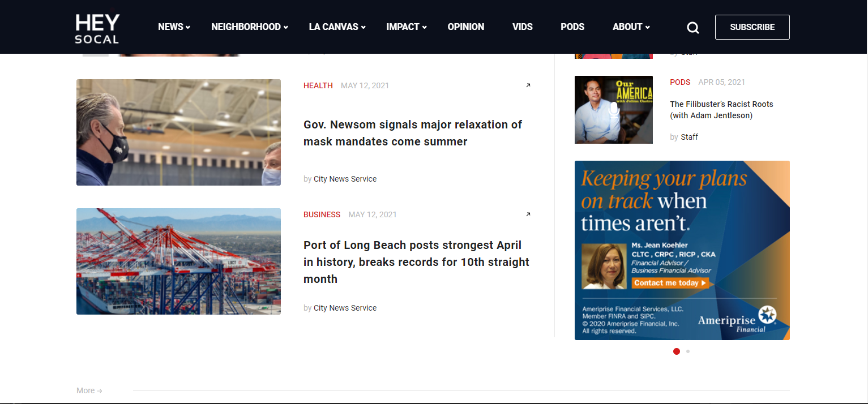
Task: Go to the Opinion section
Action: 465,27
